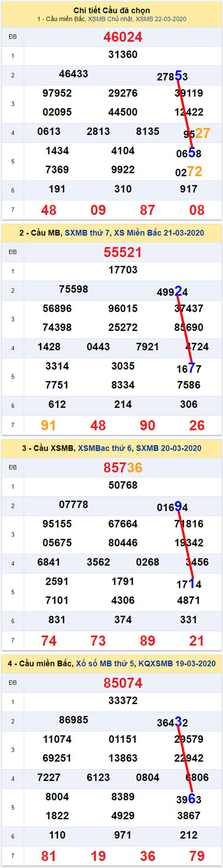The image size is (223, 868).
Task: Click second prize number 46433
Action: pyautogui.click(x=73, y=74)
